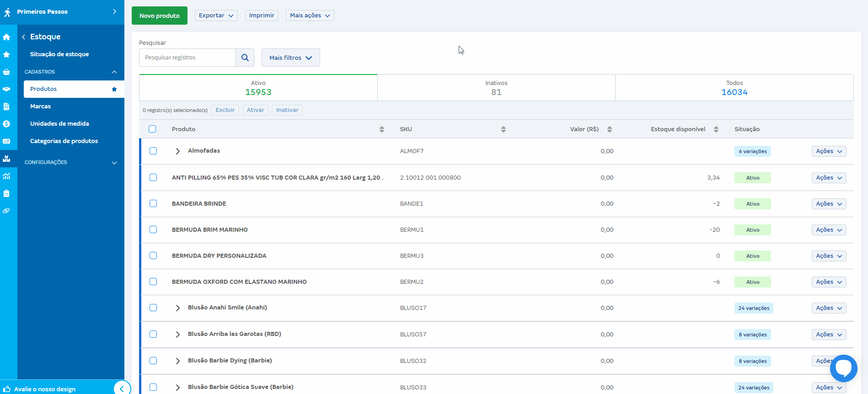Click the magnifier search button

point(245,58)
